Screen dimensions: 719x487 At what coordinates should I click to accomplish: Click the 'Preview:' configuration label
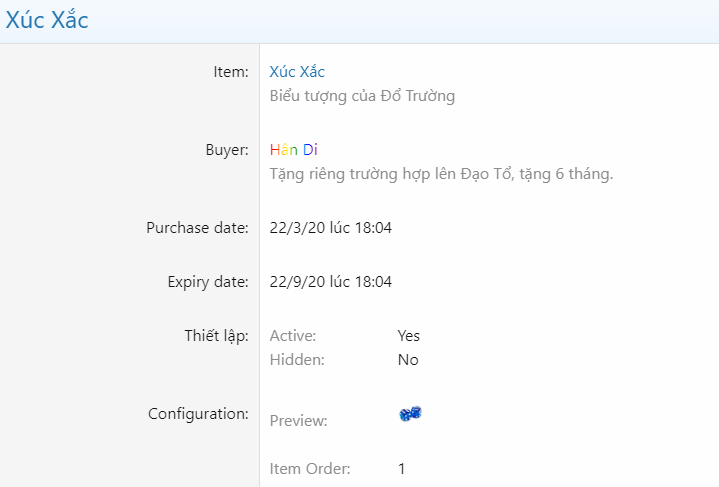[298, 421]
